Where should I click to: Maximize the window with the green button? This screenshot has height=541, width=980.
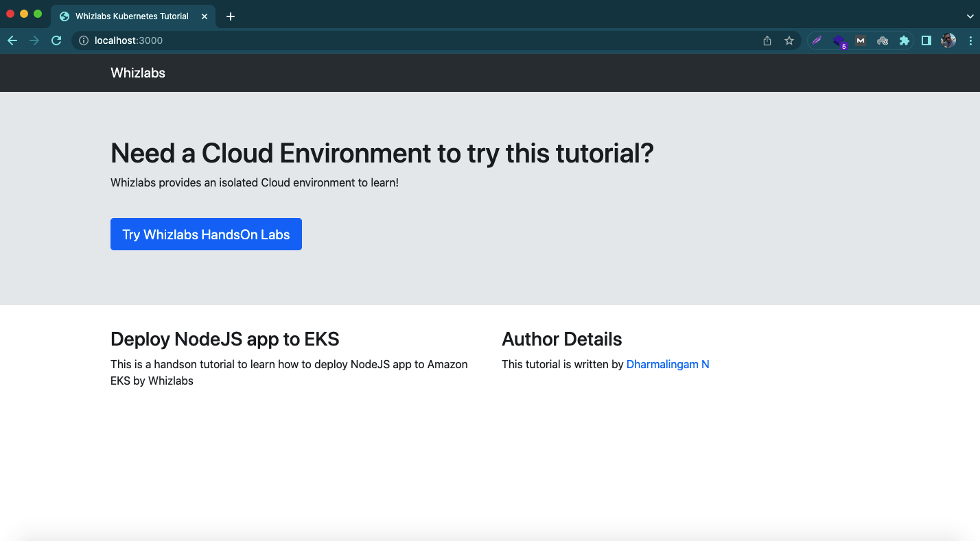(x=38, y=14)
